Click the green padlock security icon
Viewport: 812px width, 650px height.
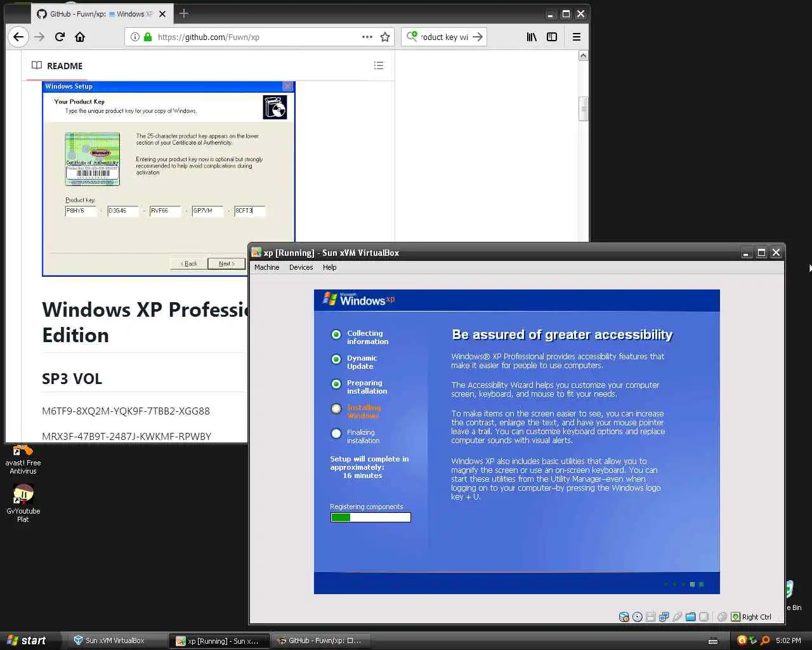click(x=148, y=37)
